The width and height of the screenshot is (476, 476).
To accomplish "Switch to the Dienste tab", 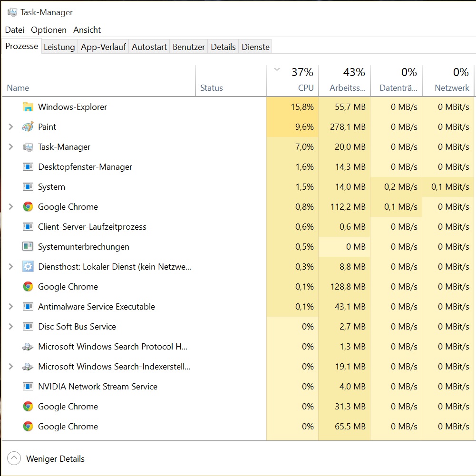I will point(255,47).
